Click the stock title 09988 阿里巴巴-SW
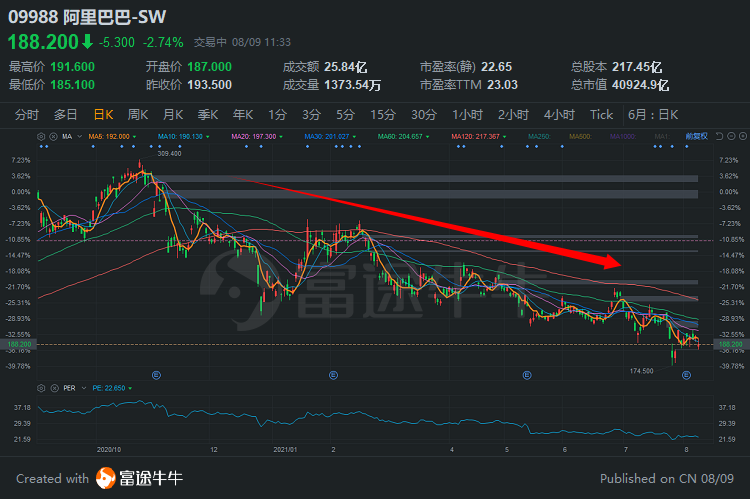This screenshot has width=750, height=499. click(87, 17)
